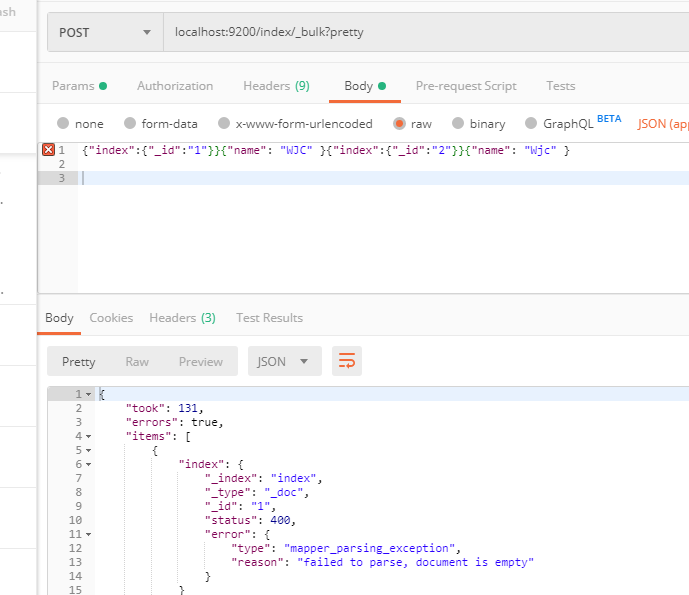Switch response view to Pretty

click(79, 362)
